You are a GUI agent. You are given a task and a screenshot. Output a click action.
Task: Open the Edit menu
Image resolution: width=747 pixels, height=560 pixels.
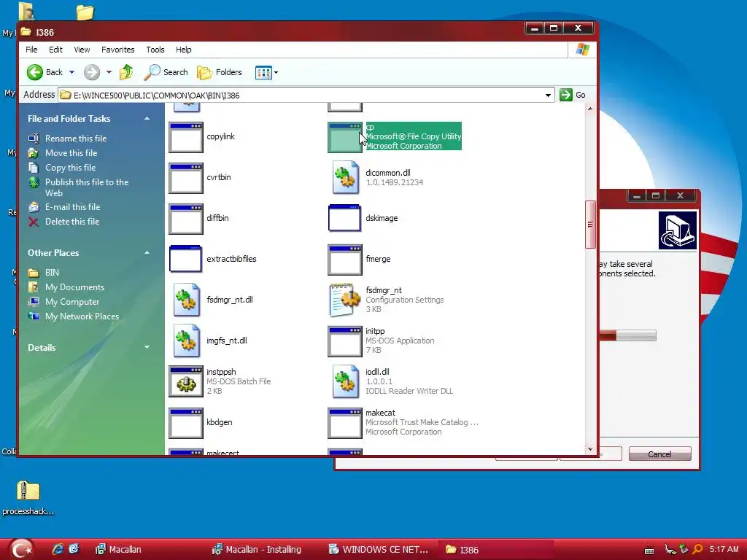55,50
